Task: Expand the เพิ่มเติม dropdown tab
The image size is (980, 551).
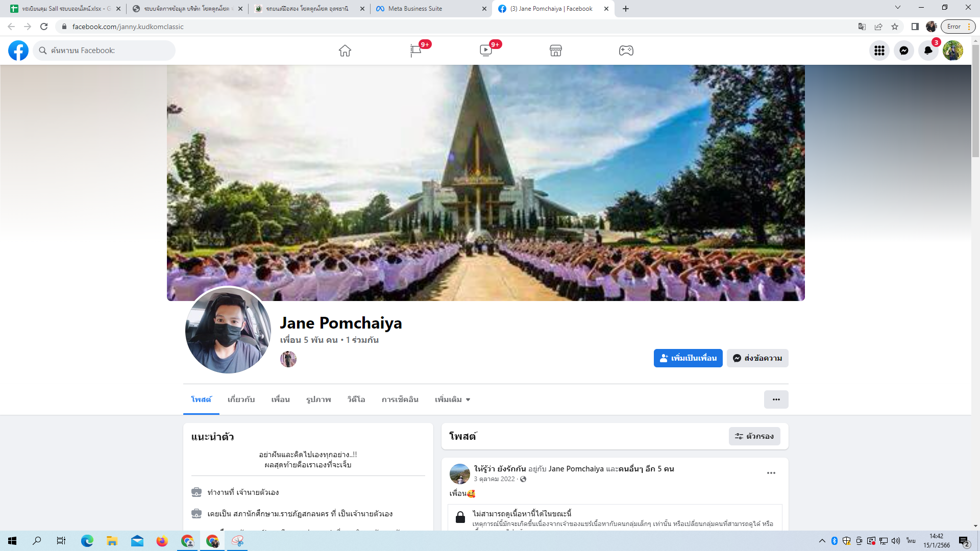Action: point(452,399)
